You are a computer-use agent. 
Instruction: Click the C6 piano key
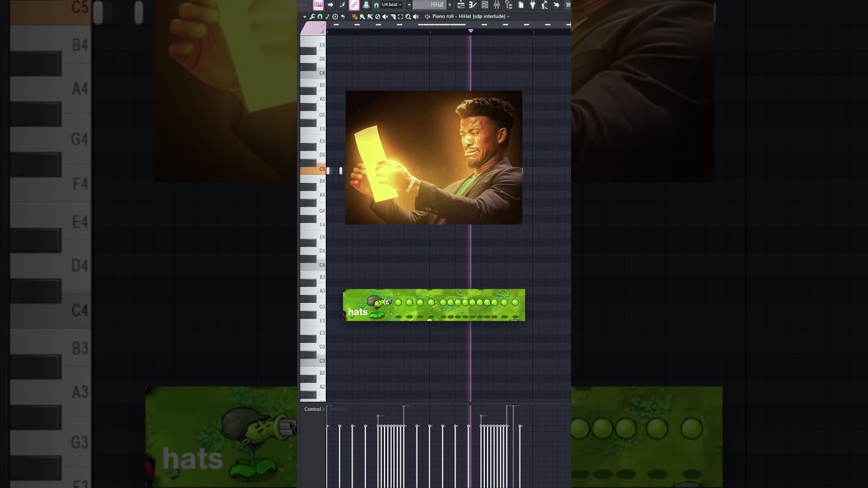(313, 73)
